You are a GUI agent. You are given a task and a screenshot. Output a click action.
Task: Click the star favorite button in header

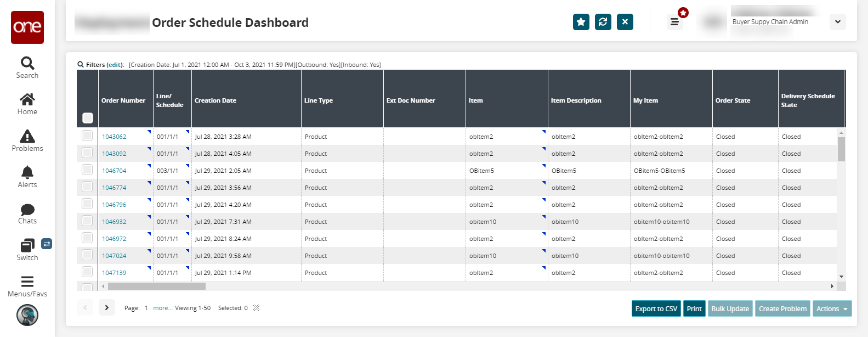click(581, 22)
